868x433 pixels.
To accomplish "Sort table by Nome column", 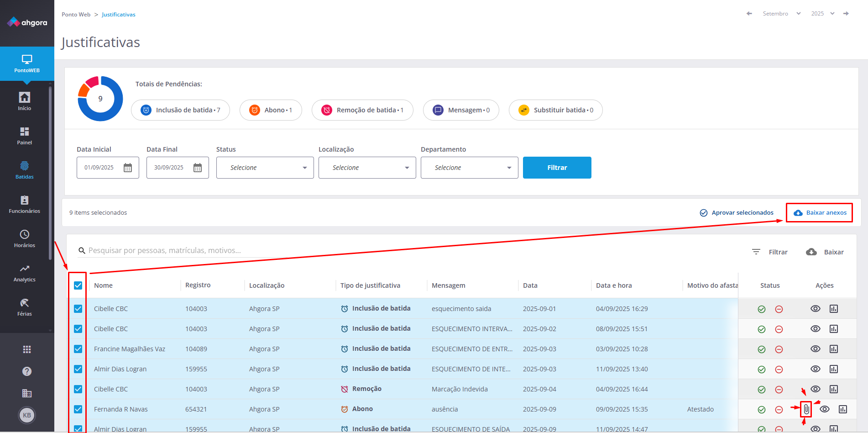I will (103, 285).
